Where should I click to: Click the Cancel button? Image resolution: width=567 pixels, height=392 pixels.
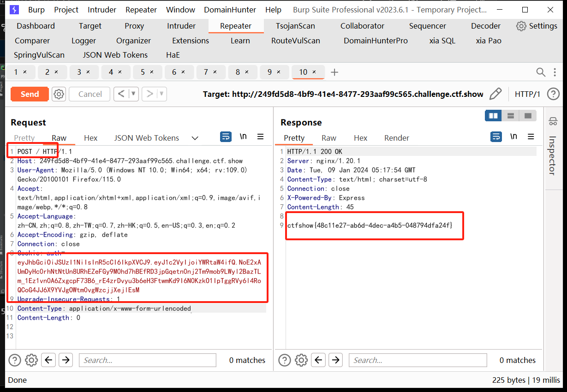click(x=90, y=94)
